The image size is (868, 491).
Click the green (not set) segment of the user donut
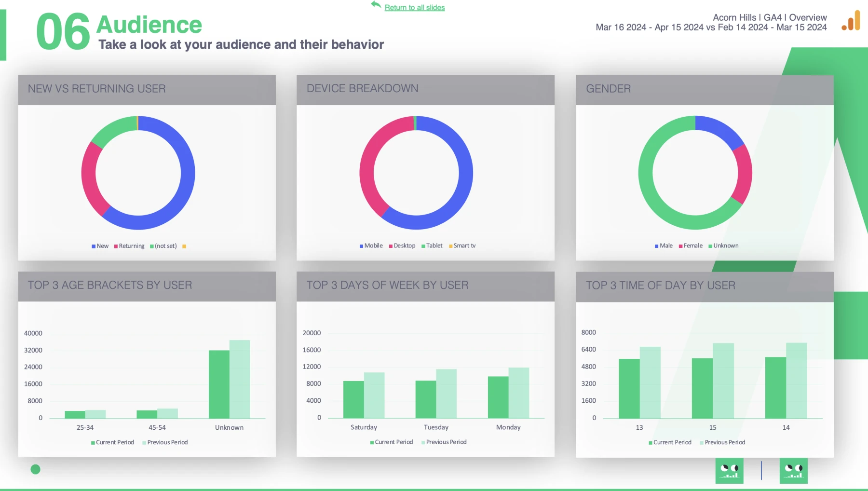[112, 129]
